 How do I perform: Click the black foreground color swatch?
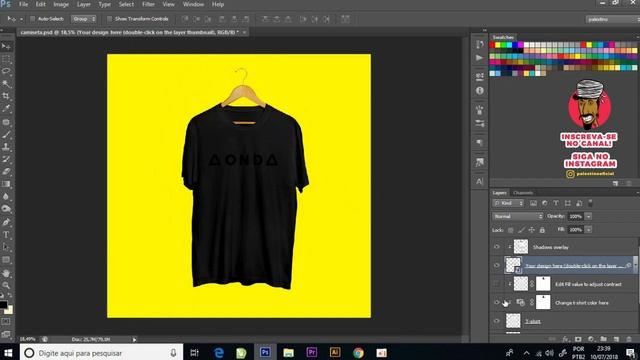coord(3,304)
